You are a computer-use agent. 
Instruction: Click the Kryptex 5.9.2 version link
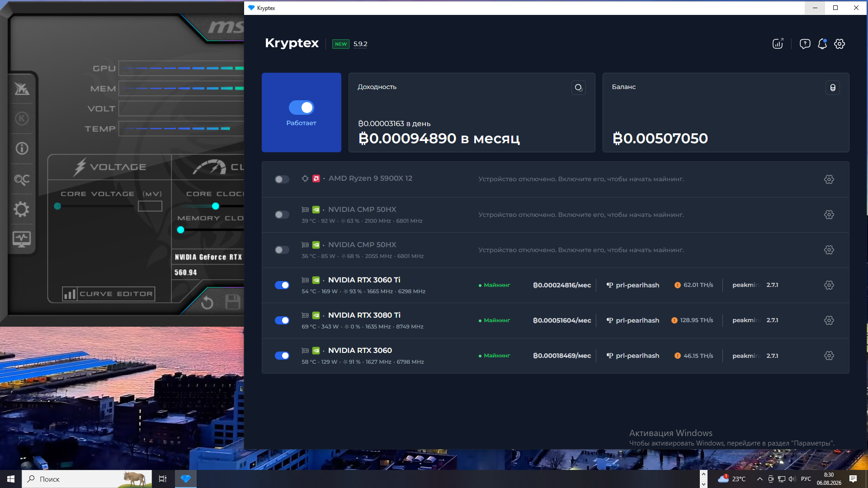tap(360, 44)
